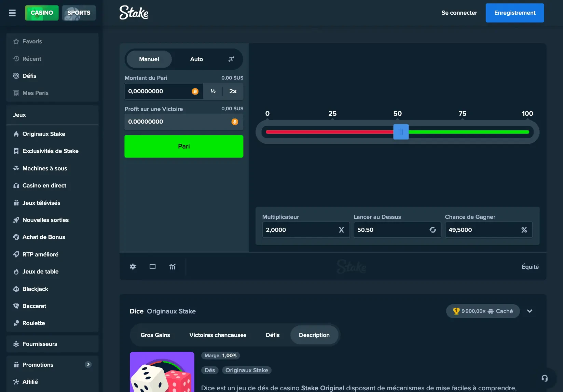563x392 pixels.
Task: Click the blue dice slider handle
Action: click(401, 132)
